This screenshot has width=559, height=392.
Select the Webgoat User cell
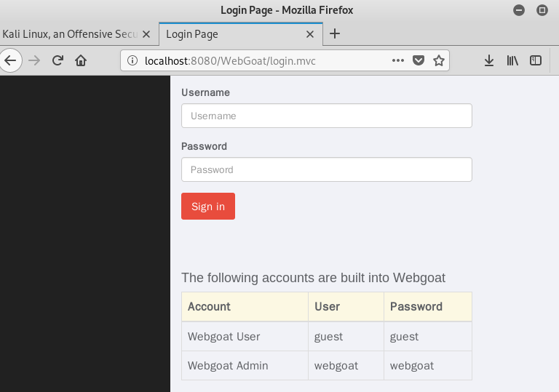pyautogui.click(x=245, y=337)
